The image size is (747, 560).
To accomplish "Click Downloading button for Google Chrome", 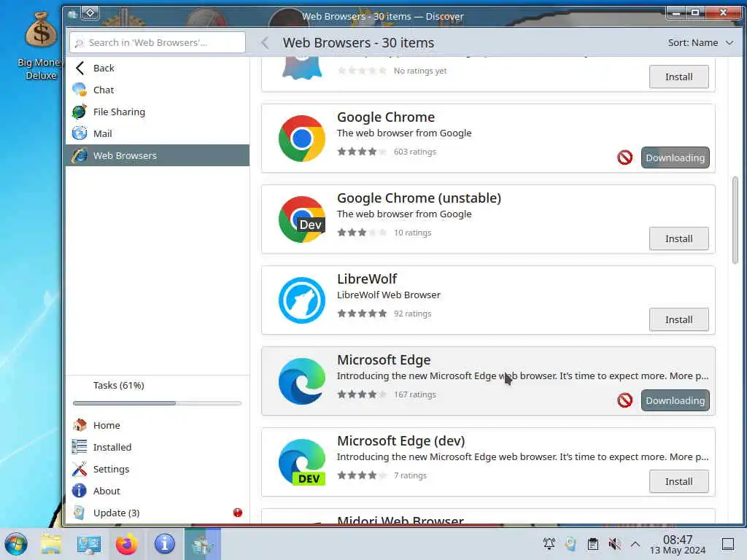I will 675,157.
